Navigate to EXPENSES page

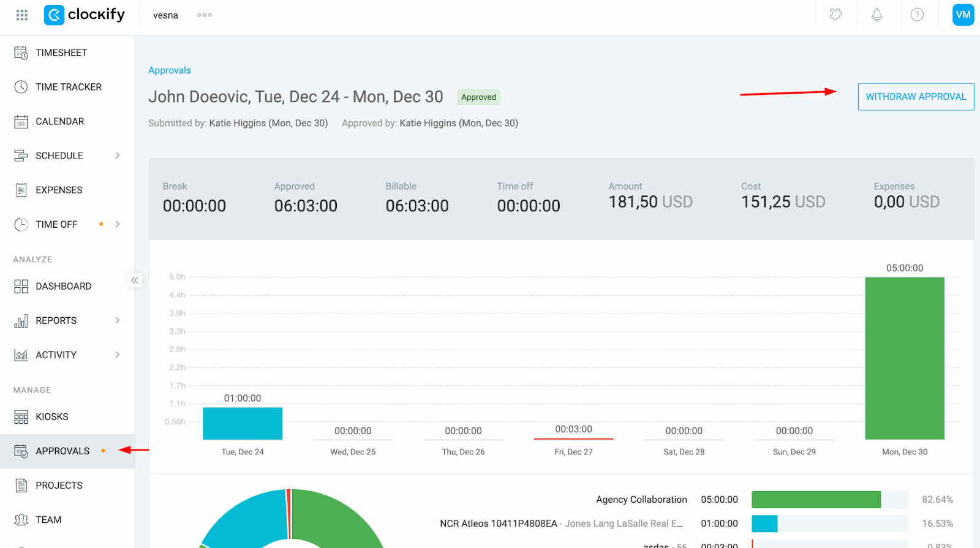59,190
